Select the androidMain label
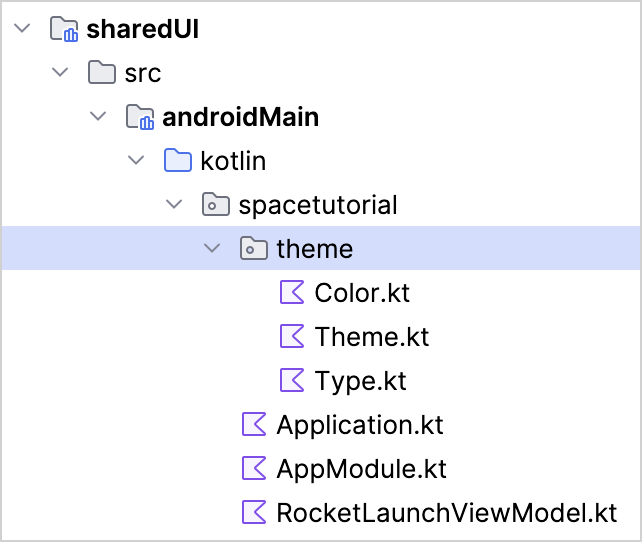Image resolution: width=642 pixels, height=542 pixels. (241, 117)
